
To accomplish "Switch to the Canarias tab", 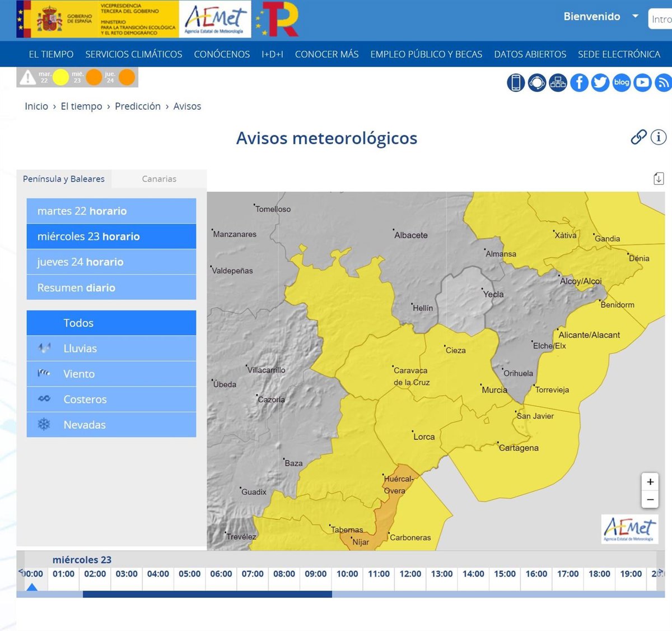I will pyautogui.click(x=159, y=179).
